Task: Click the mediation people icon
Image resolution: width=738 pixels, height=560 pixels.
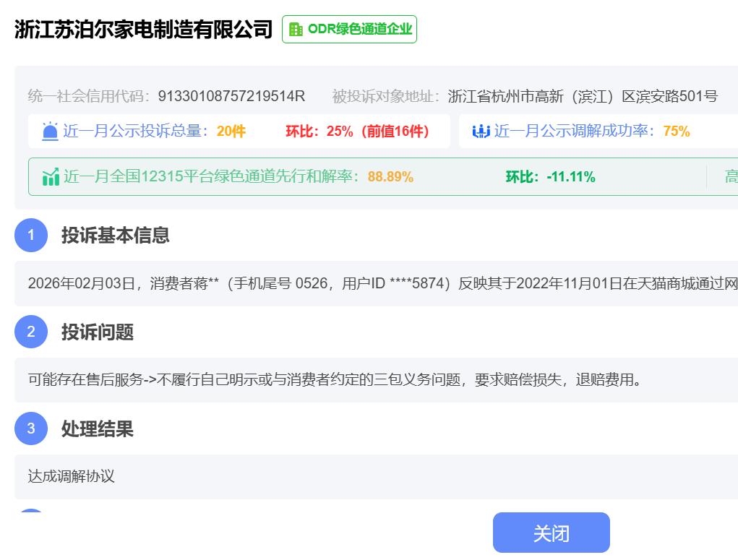Action: click(481, 132)
